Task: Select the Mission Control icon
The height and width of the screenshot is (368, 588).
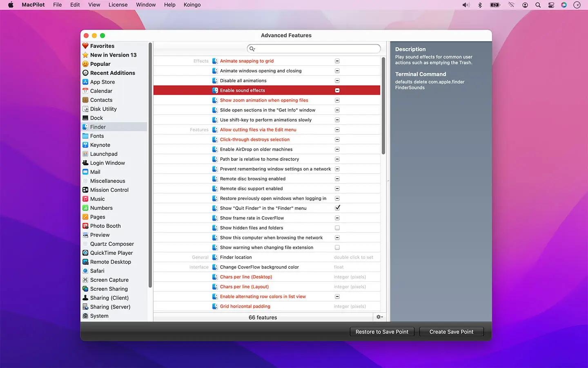Action: (x=85, y=190)
